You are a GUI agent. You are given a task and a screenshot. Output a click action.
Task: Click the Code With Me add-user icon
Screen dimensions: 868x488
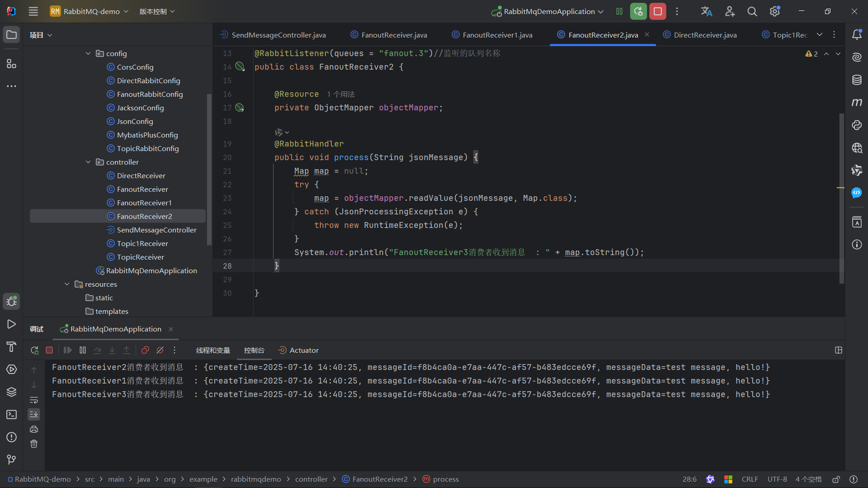730,11
